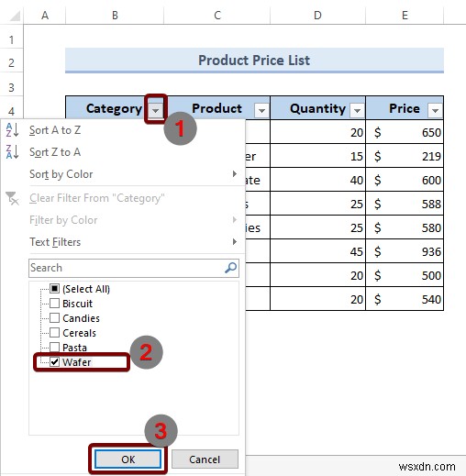
Task: Toggle the (Select All) checkbox
Action: point(54,289)
